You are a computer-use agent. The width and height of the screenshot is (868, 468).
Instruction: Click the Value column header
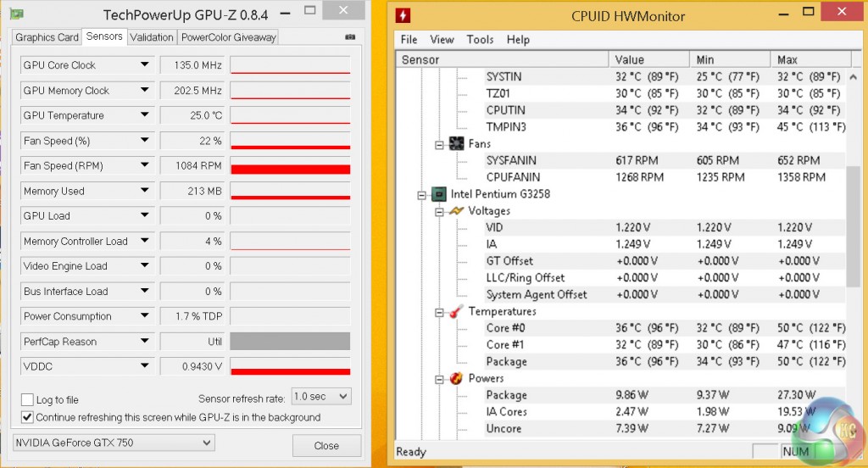click(649, 59)
